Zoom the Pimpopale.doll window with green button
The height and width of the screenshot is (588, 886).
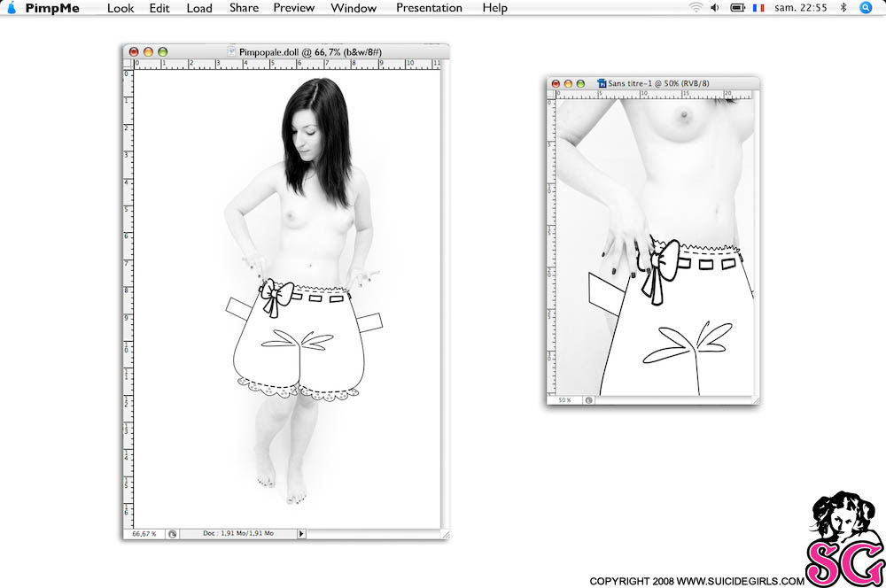[163, 52]
